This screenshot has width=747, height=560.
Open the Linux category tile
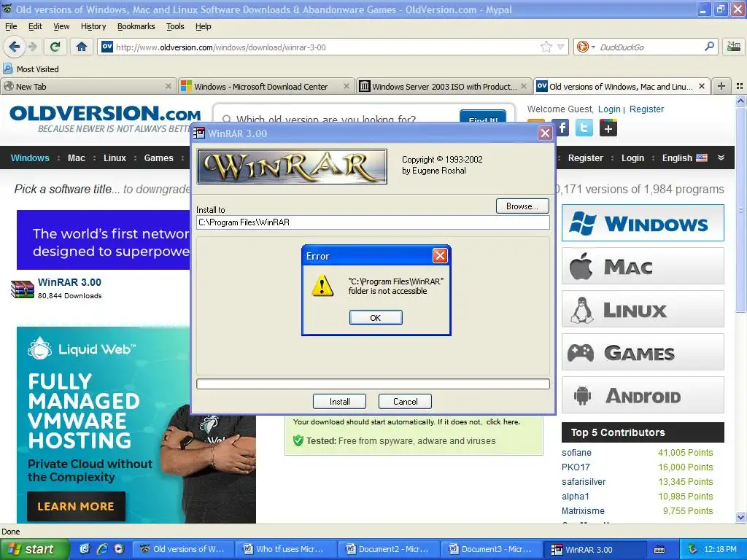[x=643, y=309]
